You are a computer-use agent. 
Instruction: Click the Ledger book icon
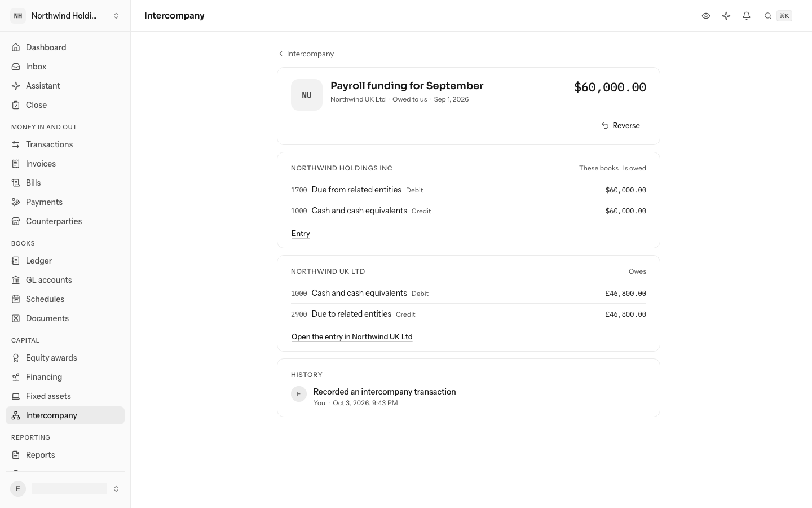tap(16, 261)
